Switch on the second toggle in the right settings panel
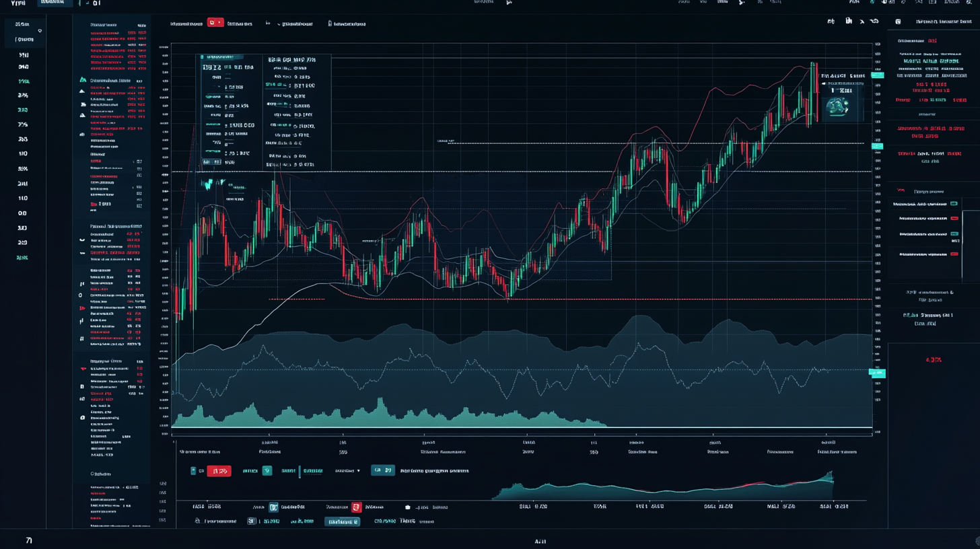Image resolution: width=980 pixels, height=549 pixels. (954, 234)
